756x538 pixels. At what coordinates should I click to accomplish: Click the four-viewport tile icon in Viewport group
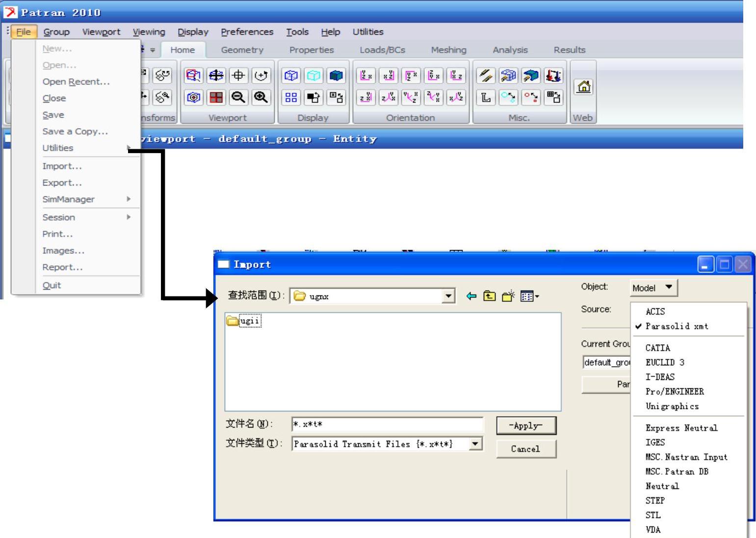point(216,97)
